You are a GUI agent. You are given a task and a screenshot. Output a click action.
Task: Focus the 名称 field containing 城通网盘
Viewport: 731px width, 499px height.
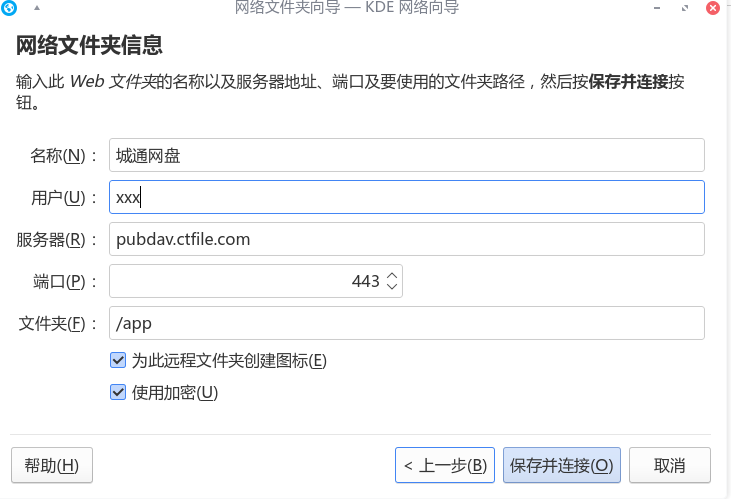click(x=407, y=155)
